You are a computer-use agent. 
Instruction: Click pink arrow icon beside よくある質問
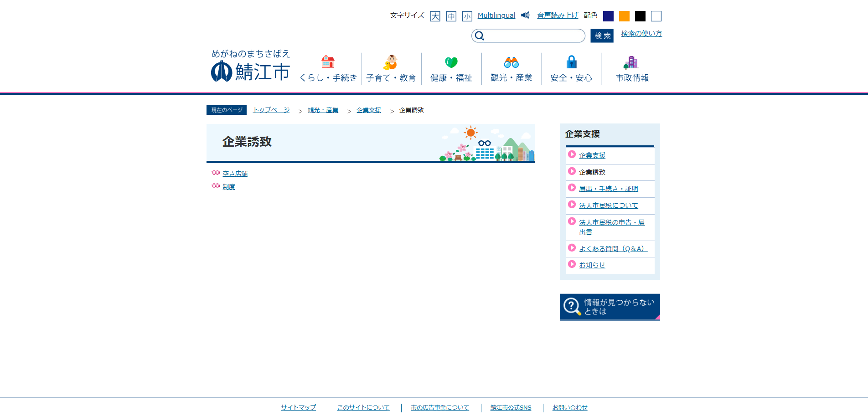(572, 248)
